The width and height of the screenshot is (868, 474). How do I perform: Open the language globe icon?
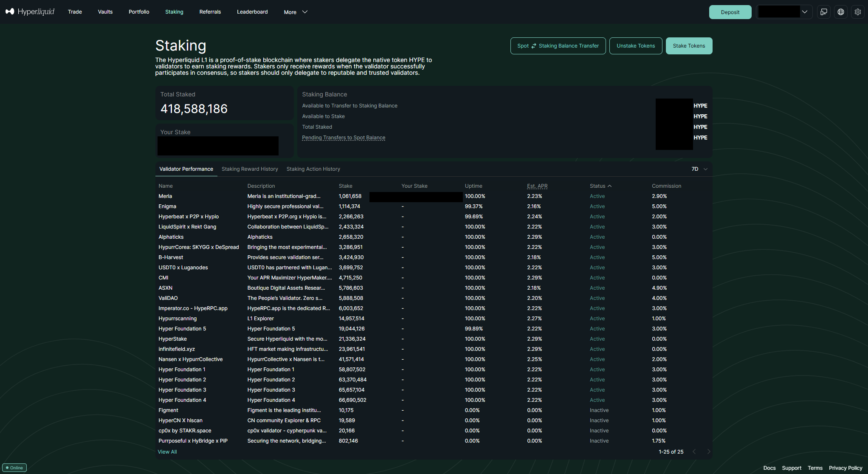point(841,12)
